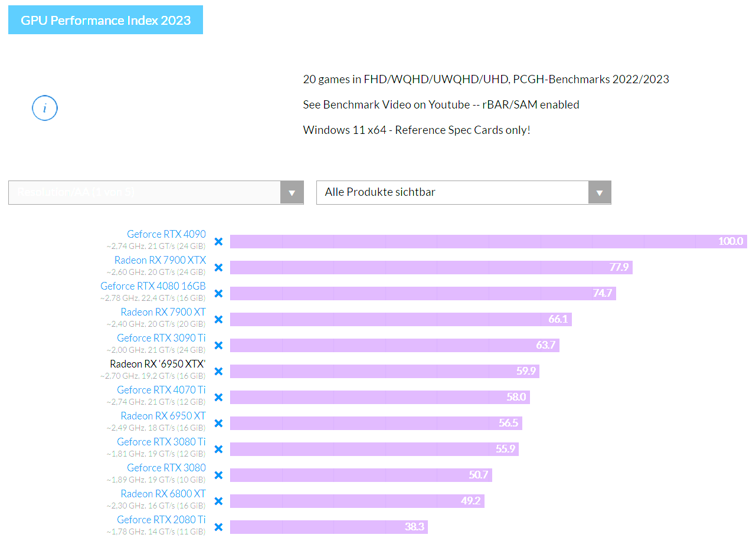The width and height of the screenshot is (756, 538).
Task: Hide Radeon RX 6950 XT with X icon
Action: [x=218, y=423]
